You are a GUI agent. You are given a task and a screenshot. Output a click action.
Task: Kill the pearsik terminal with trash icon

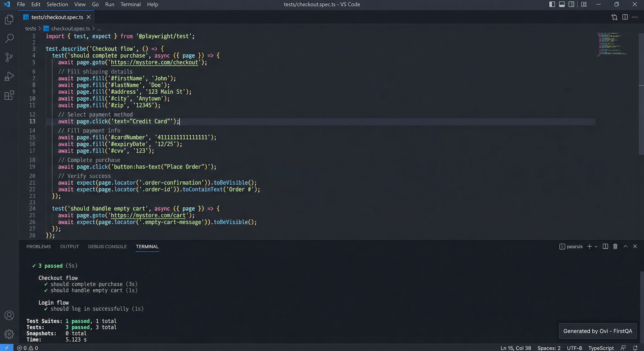tap(615, 246)
